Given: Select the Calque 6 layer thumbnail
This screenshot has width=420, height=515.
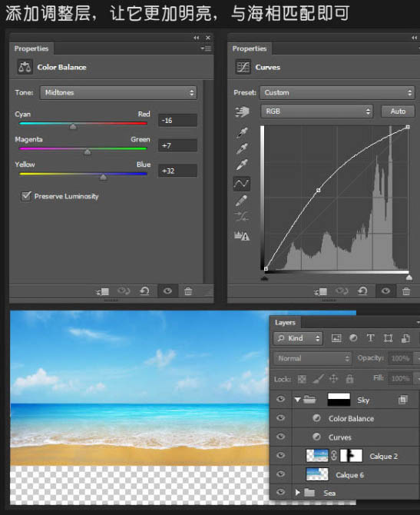Looking at the screenshot, I should [x=317, y=474].
